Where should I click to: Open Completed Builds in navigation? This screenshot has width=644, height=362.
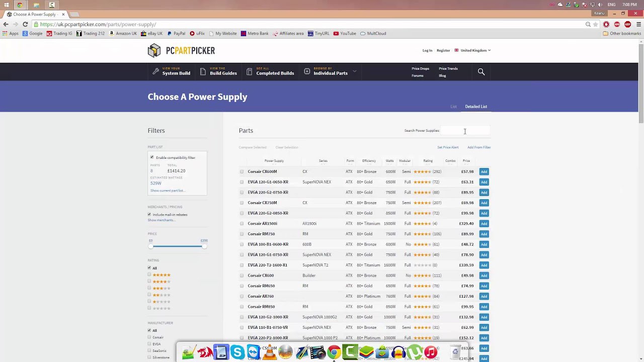pos(270,71)
